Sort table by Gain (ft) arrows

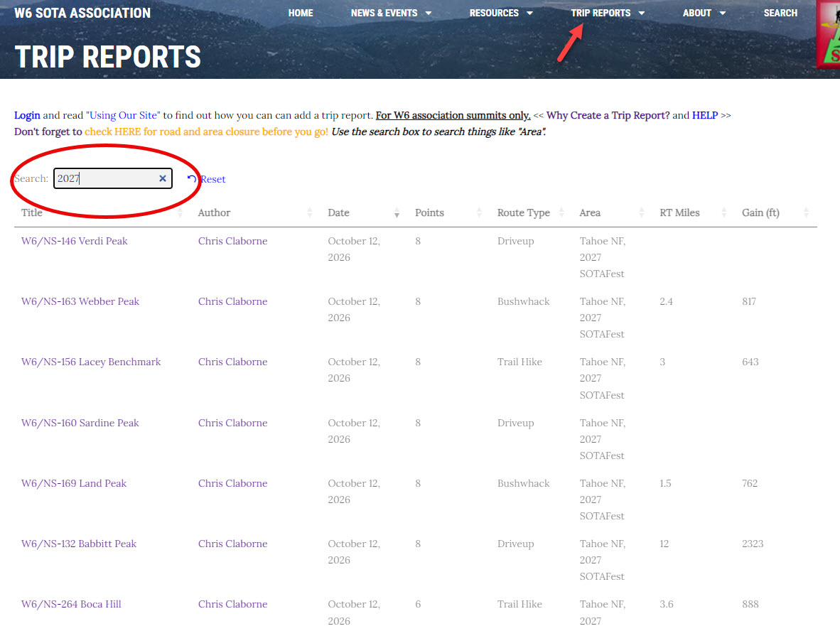click(x=806, y=213)
